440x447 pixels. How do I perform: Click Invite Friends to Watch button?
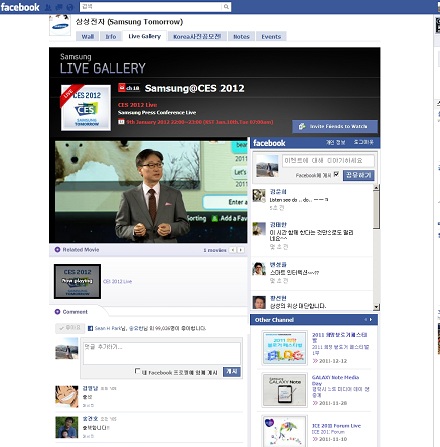tap(335, 126)
